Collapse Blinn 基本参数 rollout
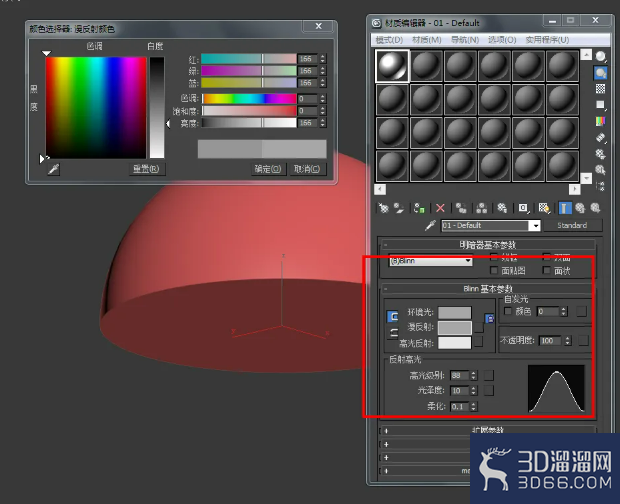 tap(488, 289)
